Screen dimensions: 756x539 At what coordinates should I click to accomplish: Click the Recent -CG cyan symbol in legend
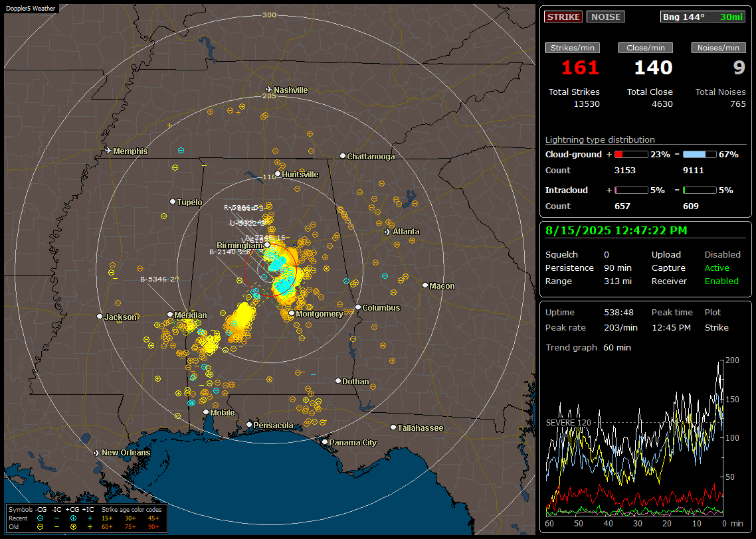point(41,518)
